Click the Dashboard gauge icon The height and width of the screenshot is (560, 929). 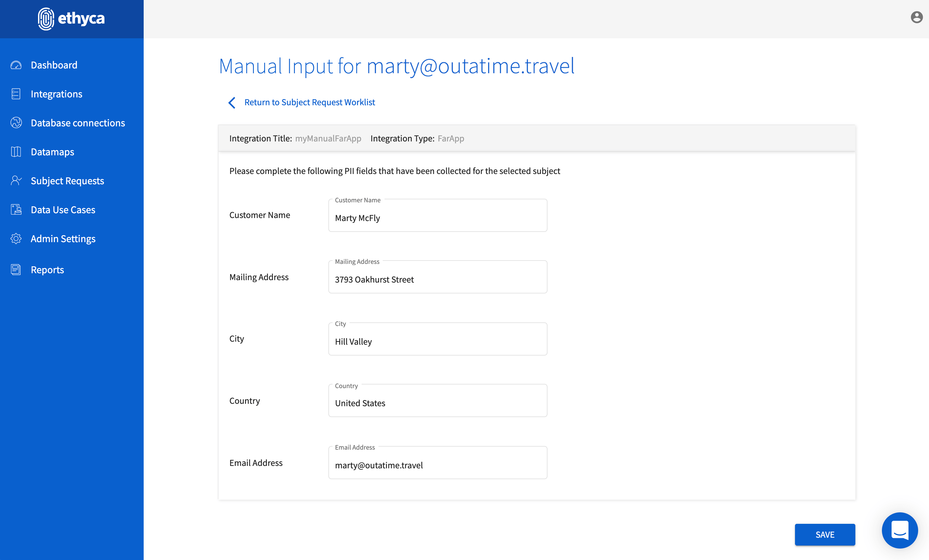(16, 65)
